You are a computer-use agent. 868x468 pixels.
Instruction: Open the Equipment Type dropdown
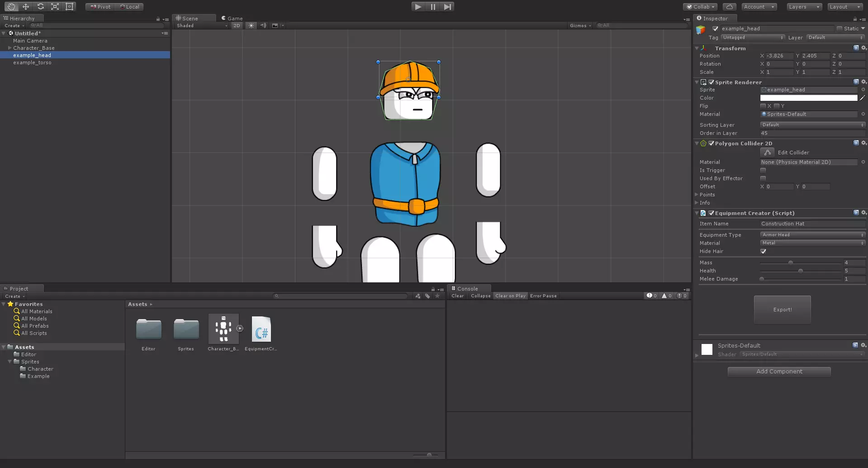click(x=812, y=235)
